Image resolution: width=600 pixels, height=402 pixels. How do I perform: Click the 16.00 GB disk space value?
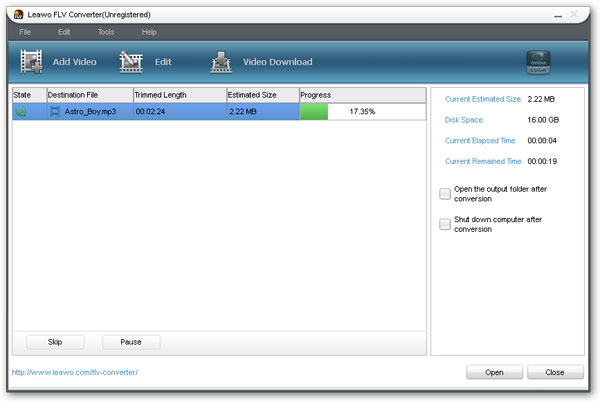click(543, 120)
